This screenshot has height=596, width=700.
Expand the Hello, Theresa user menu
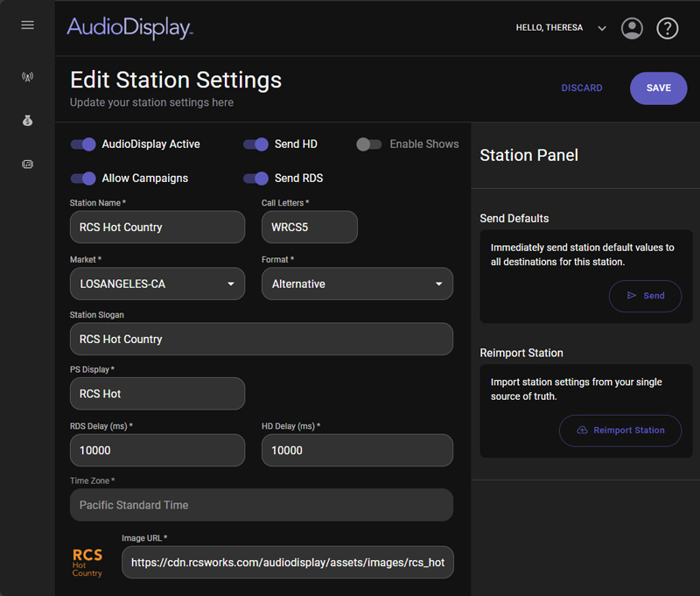[561, 28]
